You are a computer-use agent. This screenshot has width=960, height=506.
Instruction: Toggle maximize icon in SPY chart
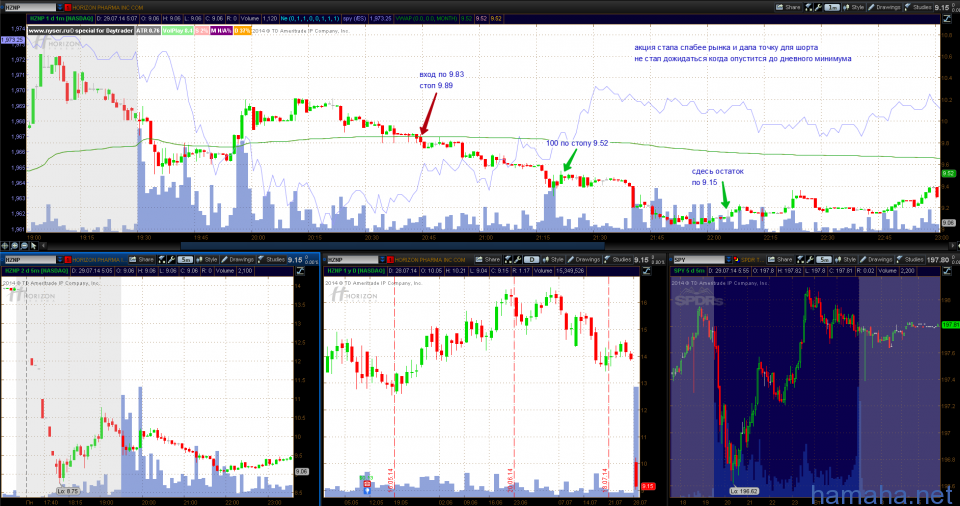point(947,271)
